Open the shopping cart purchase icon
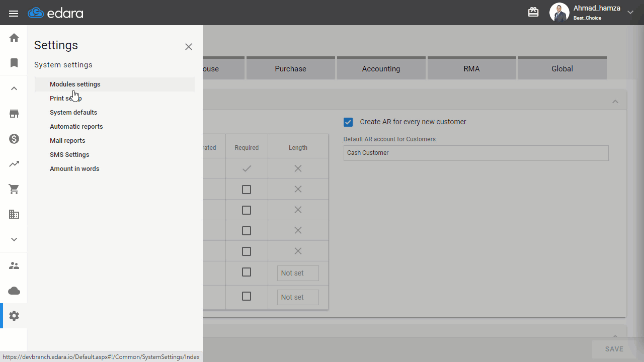644x362 pixels. click(x=14, y=189)
